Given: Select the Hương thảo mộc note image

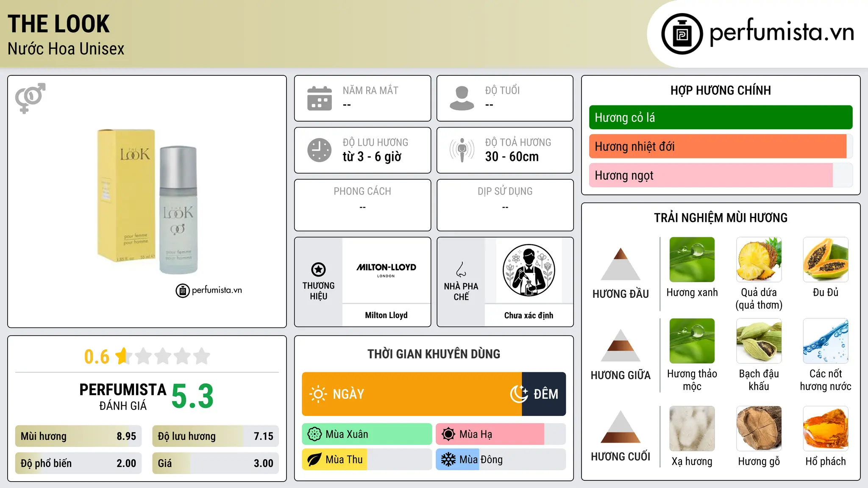Looking at the screenshot, I should [692, 341].
